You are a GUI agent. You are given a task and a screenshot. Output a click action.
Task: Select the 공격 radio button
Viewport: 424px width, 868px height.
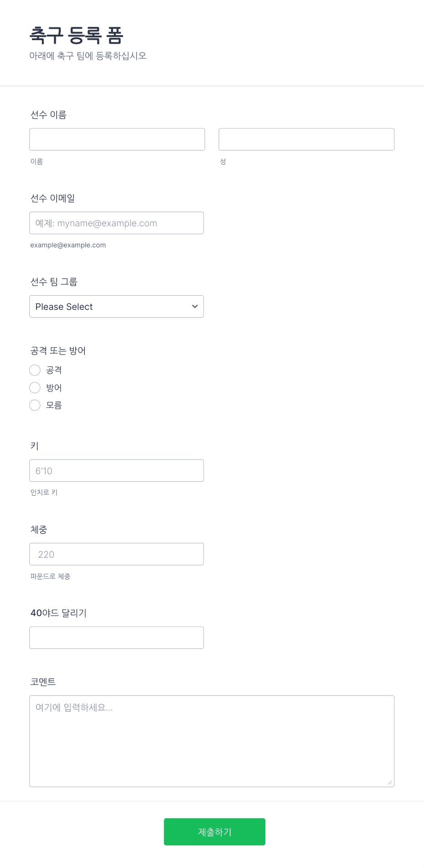(x=35, y=370)
